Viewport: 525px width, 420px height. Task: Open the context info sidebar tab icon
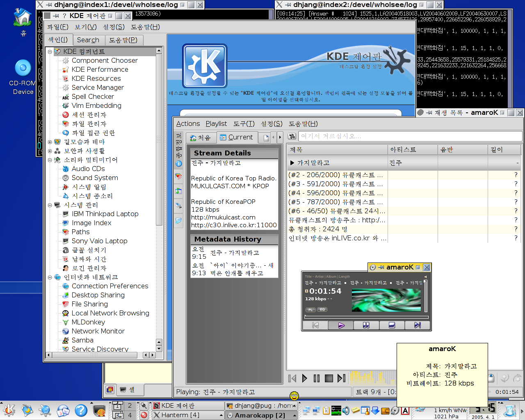click(178, 164)
